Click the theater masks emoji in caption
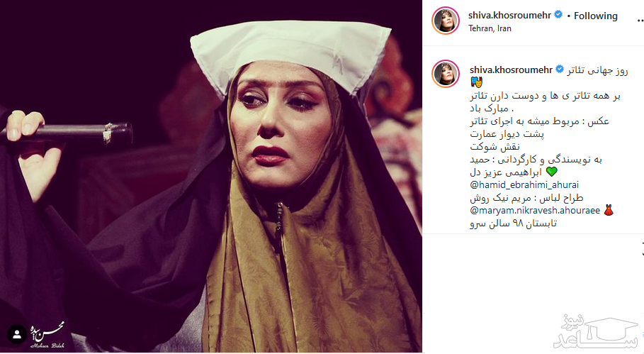644x354 pixels. [476, 82]
